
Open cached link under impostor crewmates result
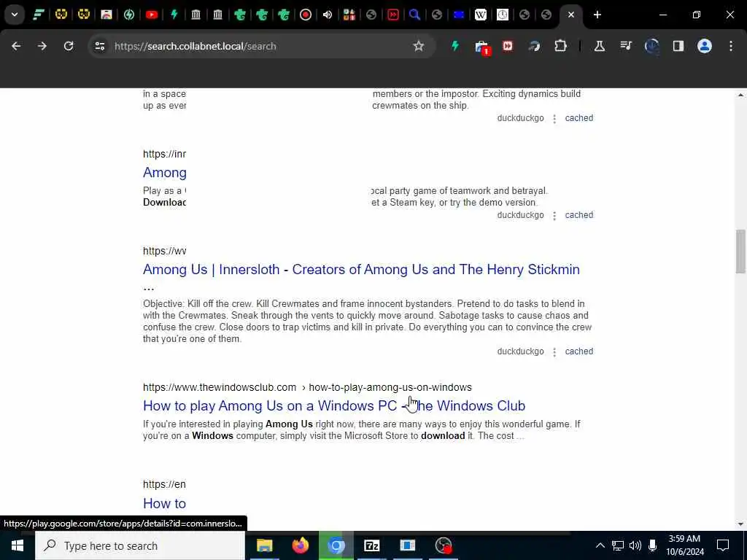tap(578, 118)
